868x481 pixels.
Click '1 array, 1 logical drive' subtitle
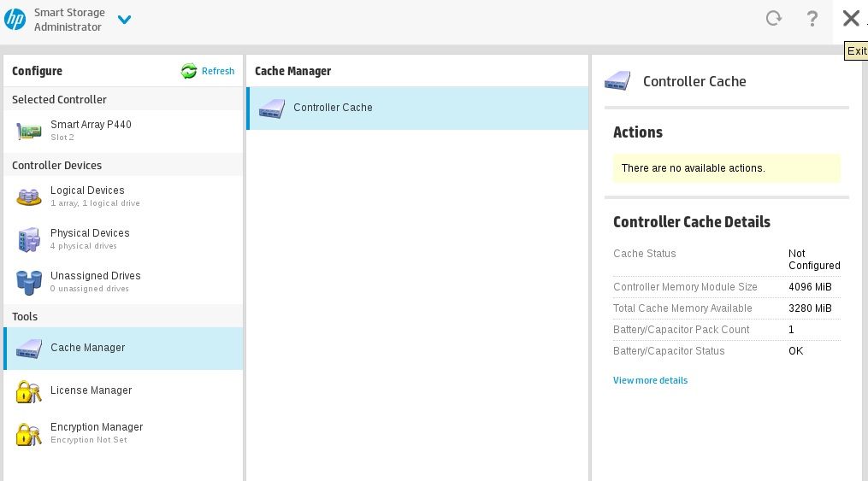click(95, 202)
